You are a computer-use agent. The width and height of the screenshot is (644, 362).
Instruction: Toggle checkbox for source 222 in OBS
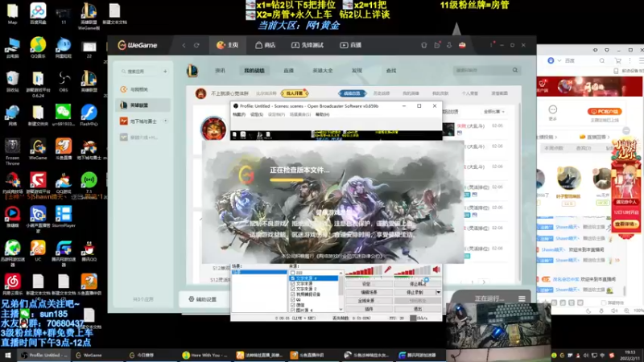tap(292, 273)
